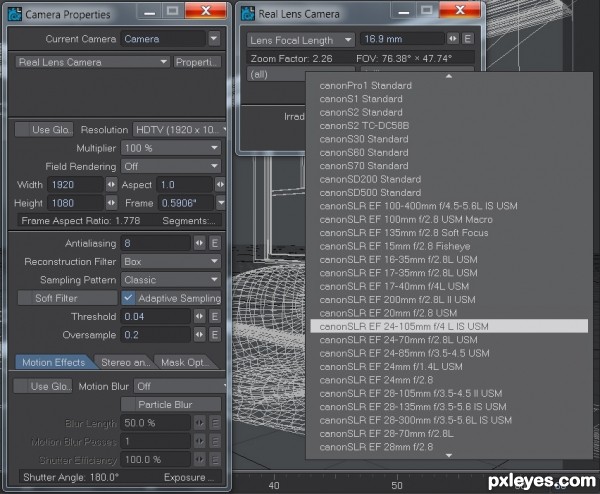Click the Oversample 0.2 input field
This screenshot has width=600, height=494.
pyautogui.click(x=156, y=335)
